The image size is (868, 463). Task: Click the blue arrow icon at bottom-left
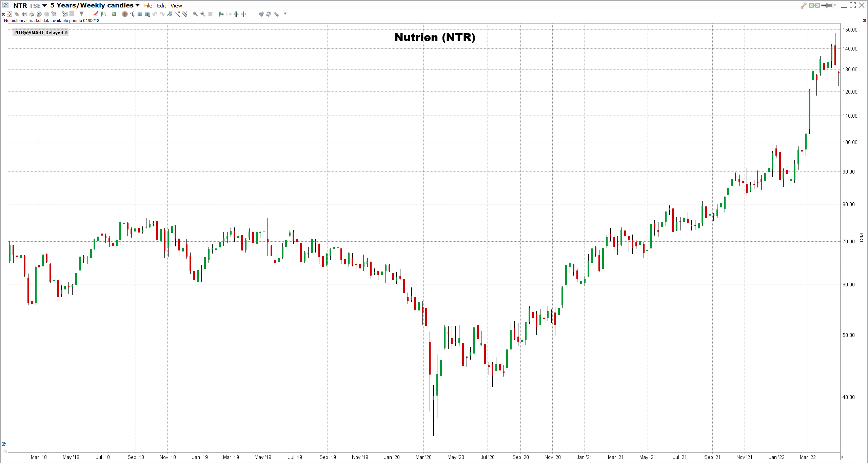pos(4,444)
